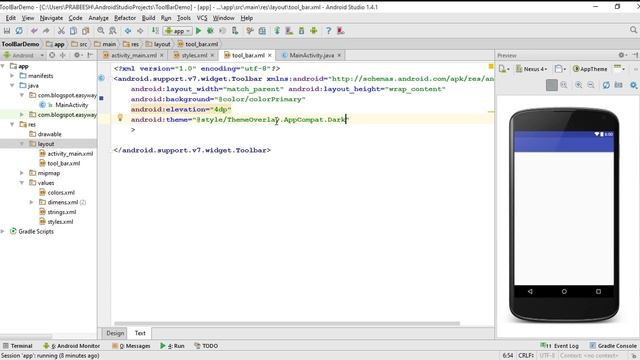640x360 pixels.
Task: Close the styles.xml tab
Action: (x=212, y=55)
